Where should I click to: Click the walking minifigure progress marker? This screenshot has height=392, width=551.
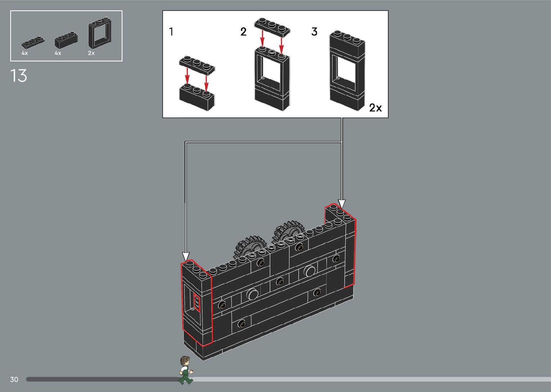pyautogui.click(x=186, y=370)
